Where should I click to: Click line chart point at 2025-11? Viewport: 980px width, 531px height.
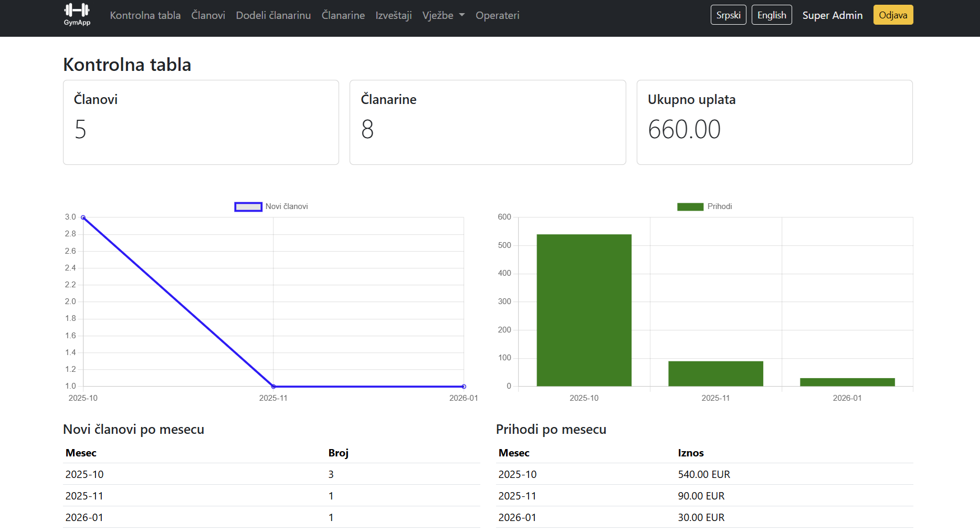[273, 386]
